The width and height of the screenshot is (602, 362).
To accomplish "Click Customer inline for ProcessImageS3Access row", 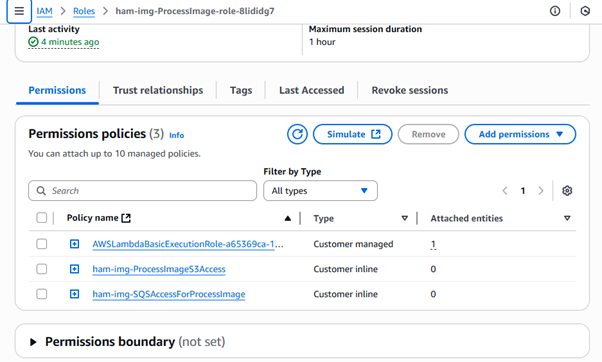I will 345,269.
